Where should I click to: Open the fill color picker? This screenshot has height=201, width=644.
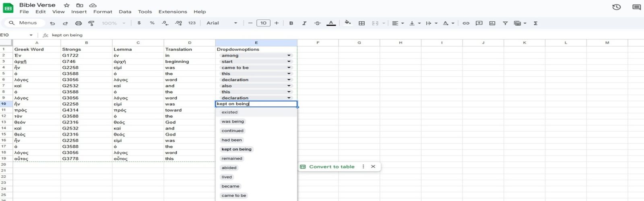point(348,23)
